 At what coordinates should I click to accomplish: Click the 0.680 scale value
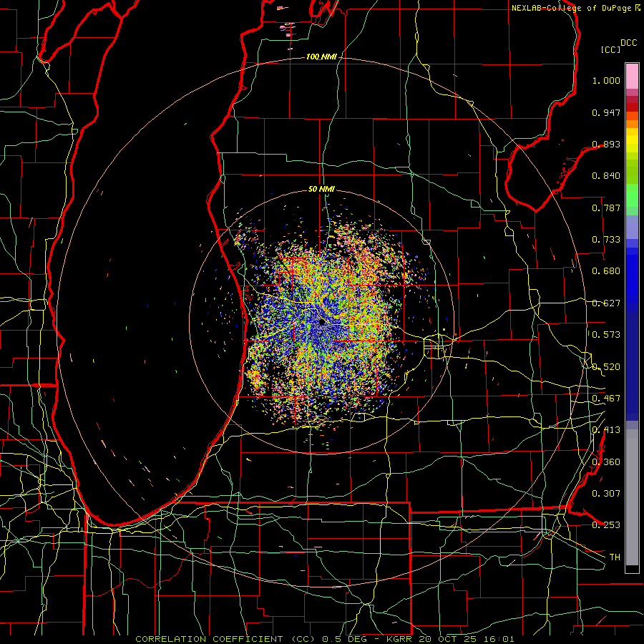[x=606, y=271]
